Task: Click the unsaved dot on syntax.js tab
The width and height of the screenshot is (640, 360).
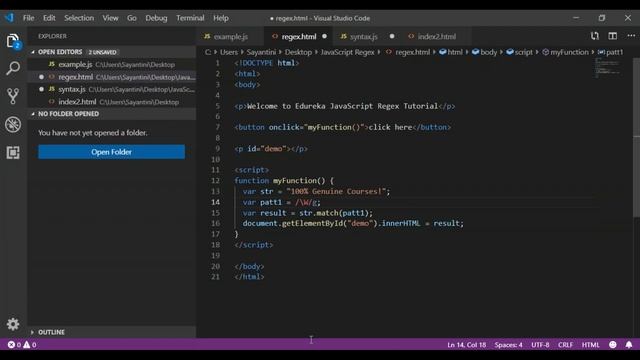Action: click(392, 36)
